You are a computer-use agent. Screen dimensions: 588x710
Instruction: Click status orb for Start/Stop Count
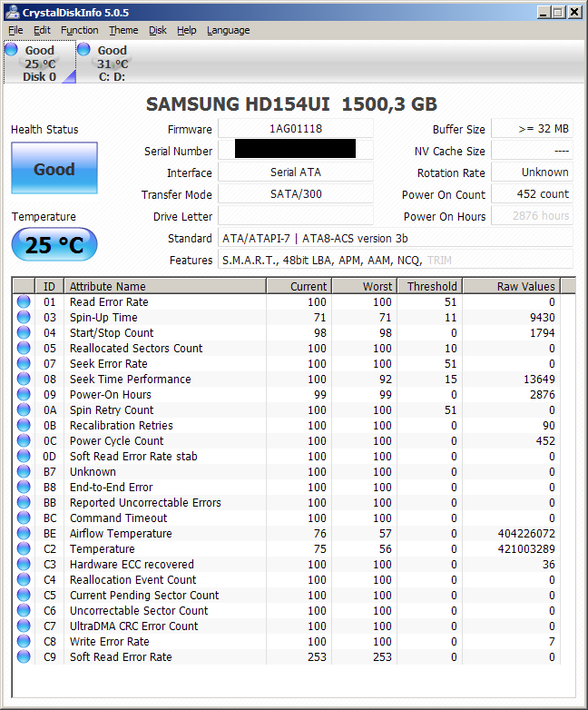(x=24, y=332)
